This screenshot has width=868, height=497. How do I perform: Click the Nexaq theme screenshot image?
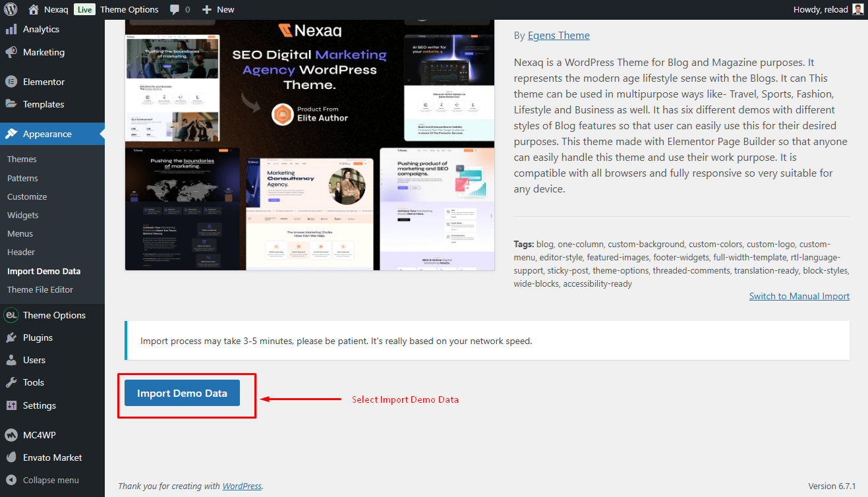[x=310, y=145]
